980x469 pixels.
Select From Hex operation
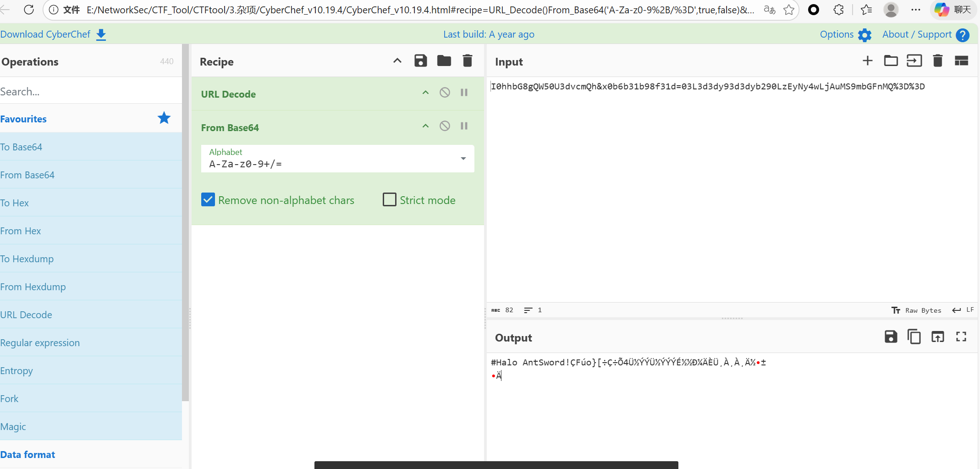pyautogui.click(x=91, y=231)
